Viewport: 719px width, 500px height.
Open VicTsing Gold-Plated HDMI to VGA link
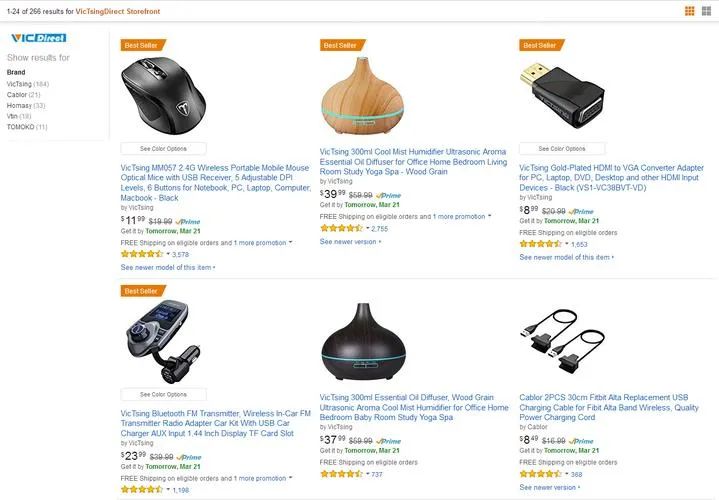(611, 178)
